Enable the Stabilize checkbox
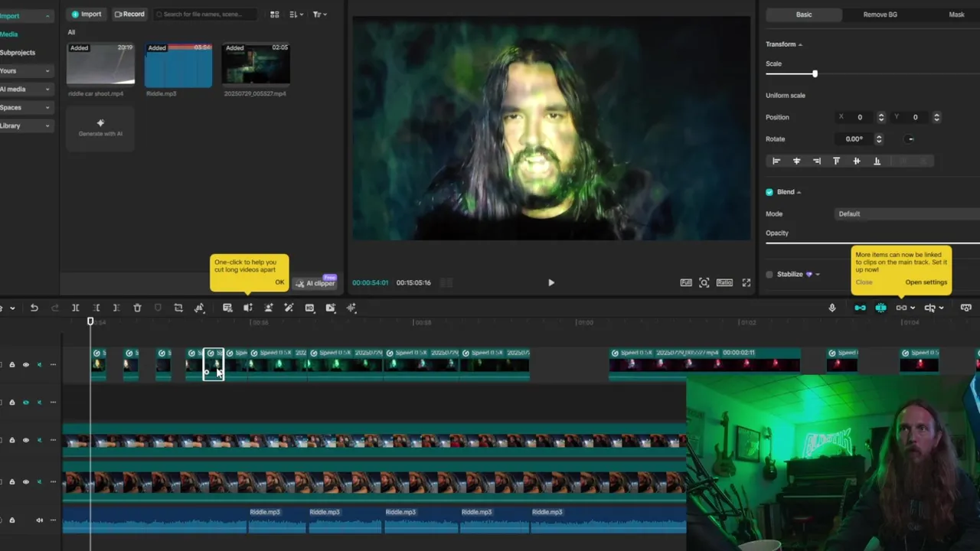The width and height of the screenshot is (980, 551). 769,274
